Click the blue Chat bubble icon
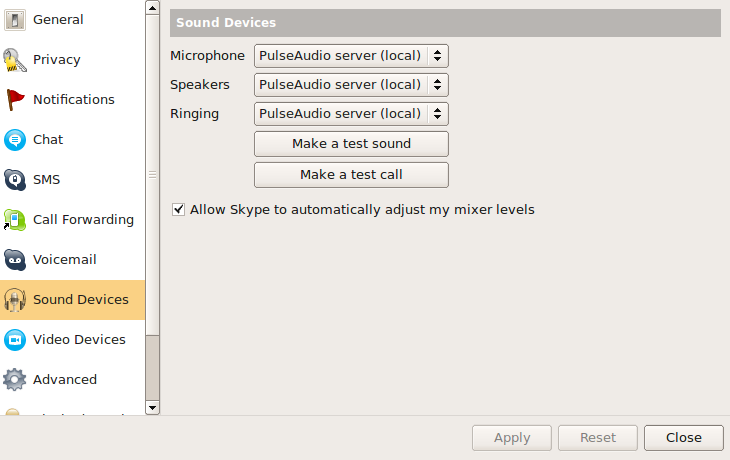The height and width of the screenshot is (460, 730). coord(15,140)
